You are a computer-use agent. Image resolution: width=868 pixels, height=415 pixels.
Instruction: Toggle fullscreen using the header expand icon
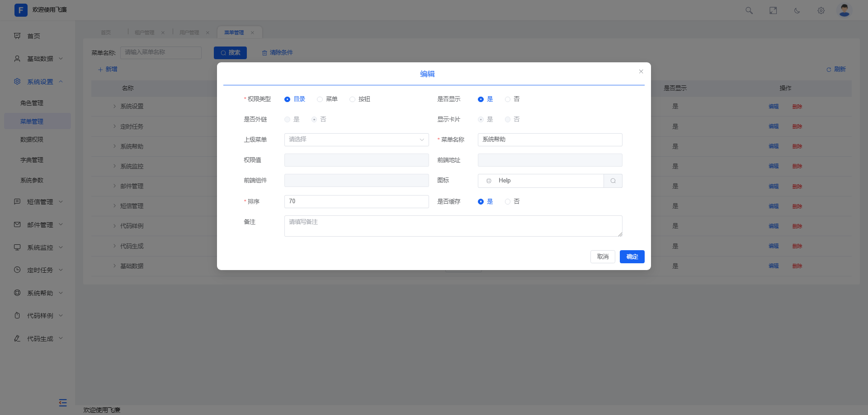tap(773, 10)
